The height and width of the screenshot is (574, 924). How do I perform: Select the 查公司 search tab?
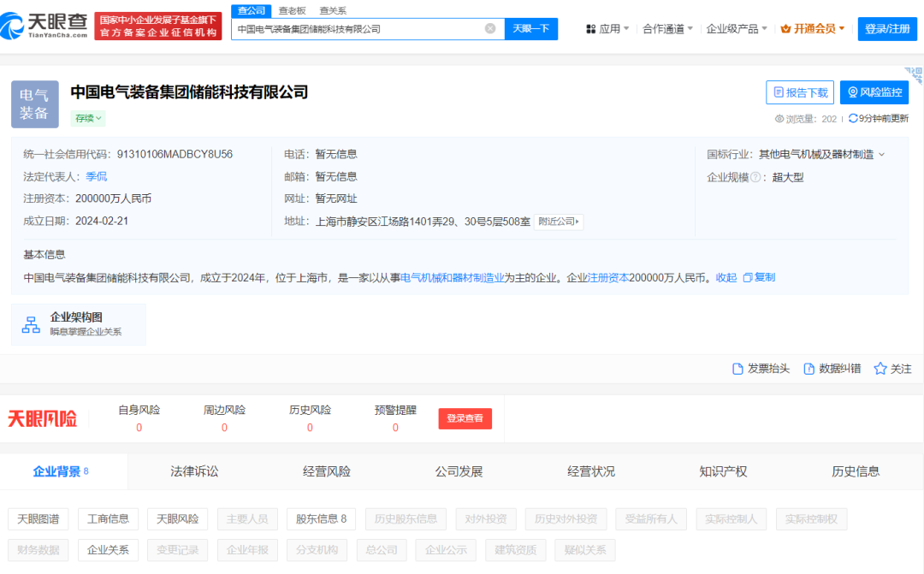coord(252,10)
